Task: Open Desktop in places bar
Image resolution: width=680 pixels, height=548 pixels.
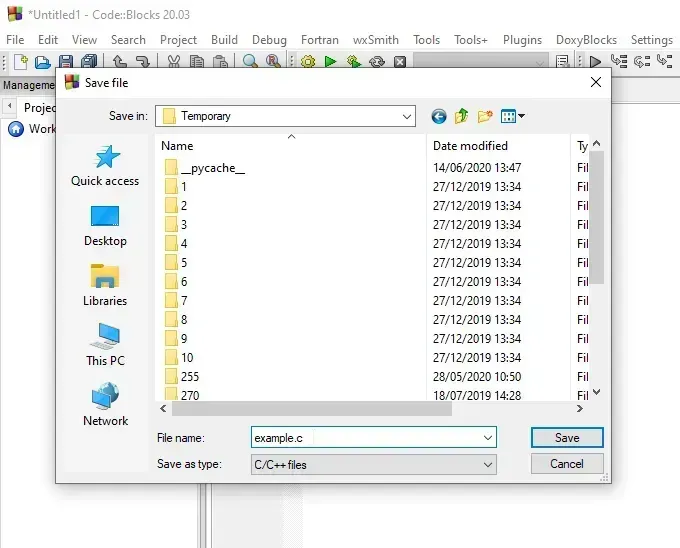Action: coord(105,226)
